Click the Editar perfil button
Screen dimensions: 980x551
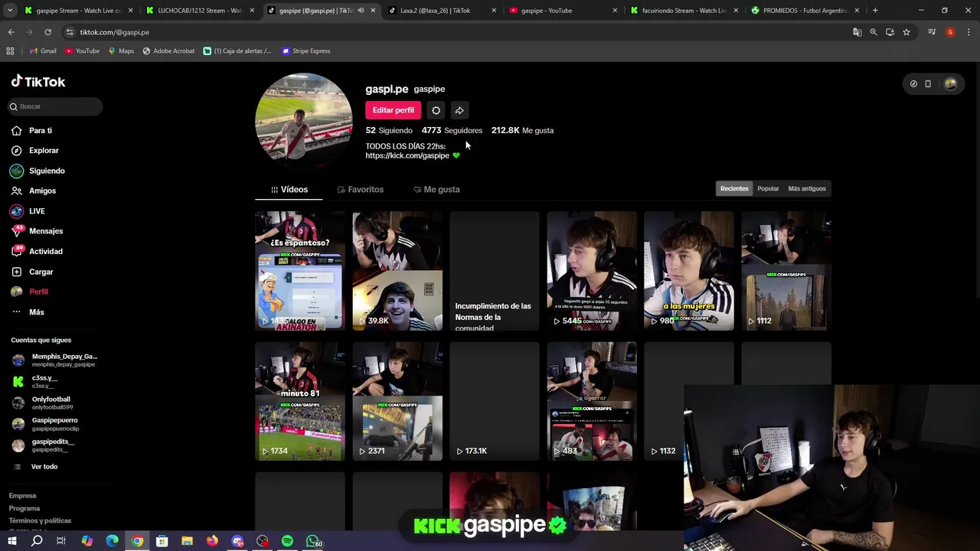click(393, 110)
